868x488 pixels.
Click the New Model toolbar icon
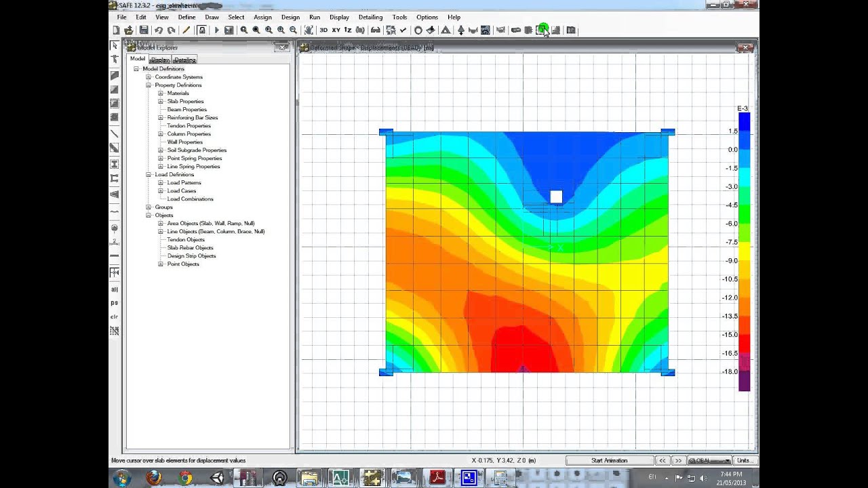click(116, 30)
